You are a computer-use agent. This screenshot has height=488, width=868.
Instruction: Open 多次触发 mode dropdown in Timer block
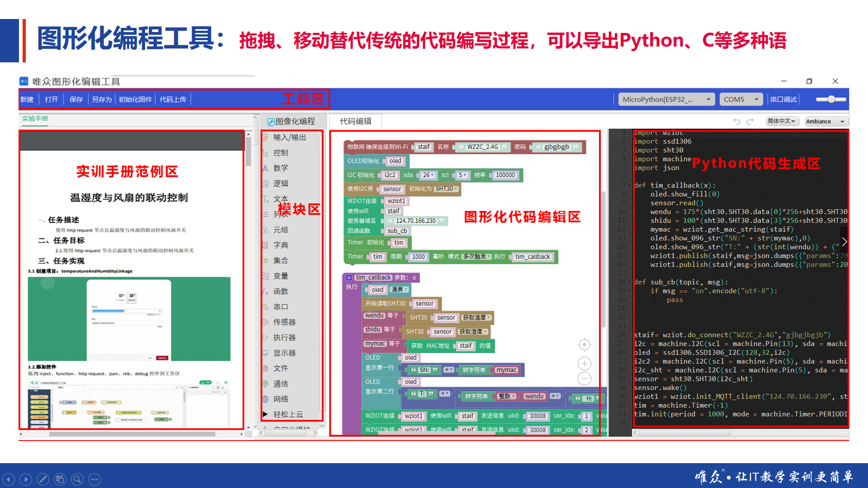point(476,257)
